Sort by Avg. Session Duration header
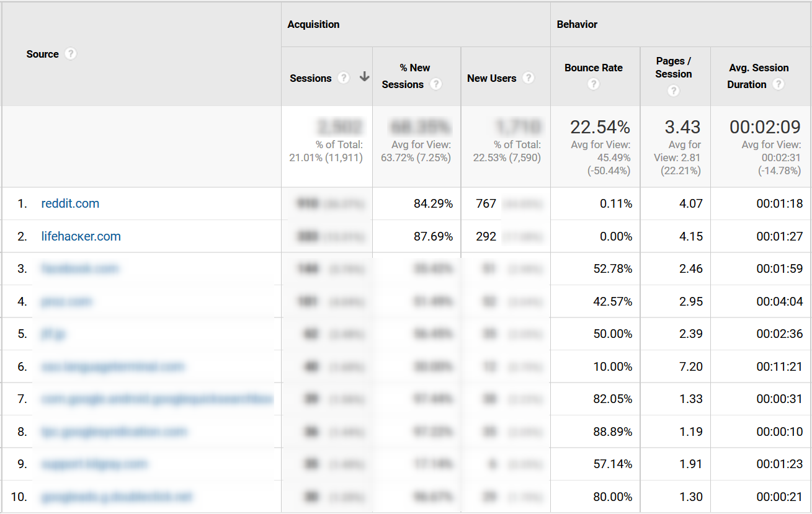The width and height of the screenshot is (812, 514). click(x=758, y=68)
